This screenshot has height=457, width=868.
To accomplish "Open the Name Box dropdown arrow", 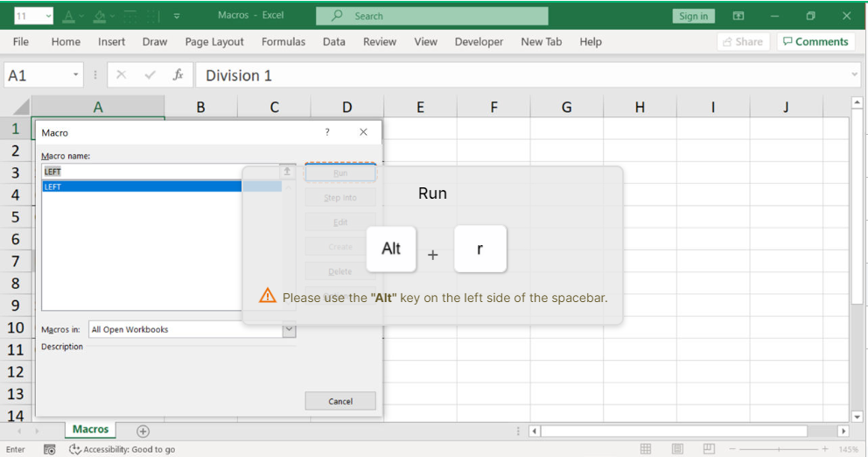I will 76,75.
